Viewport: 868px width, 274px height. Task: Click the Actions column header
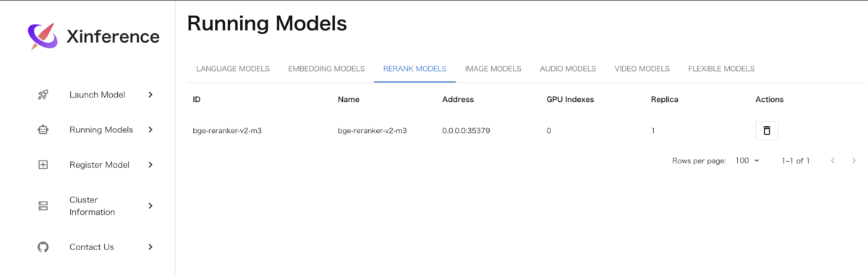770,100
